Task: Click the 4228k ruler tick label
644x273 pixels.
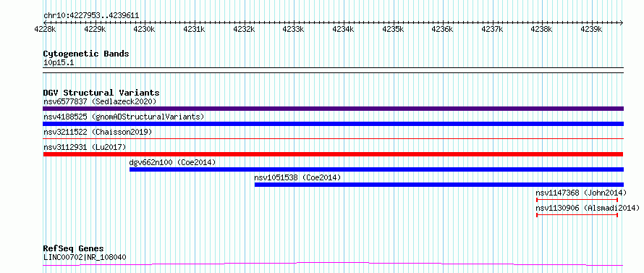Action: (x=46, y=29)
